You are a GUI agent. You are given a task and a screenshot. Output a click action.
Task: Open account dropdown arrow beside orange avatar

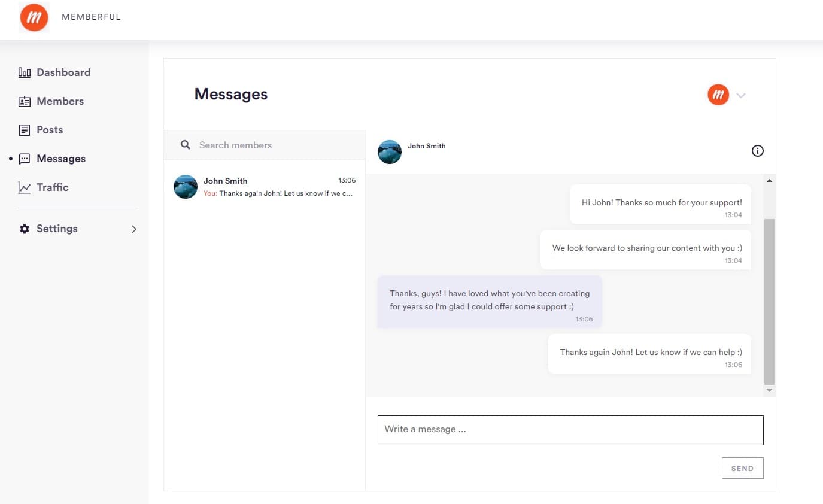pos(741,95)
